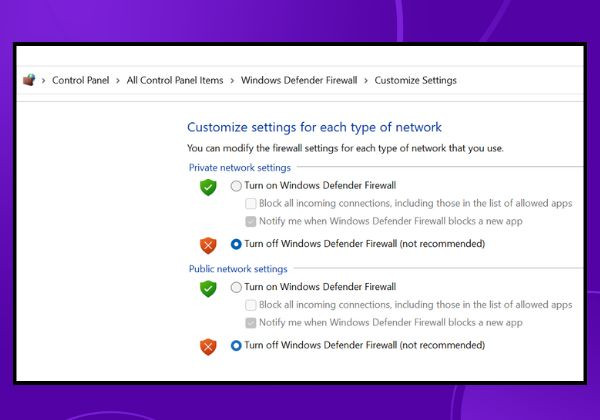
Task: Toggle Notify me checkbox under Private network
Action: [x=251, y=221]
